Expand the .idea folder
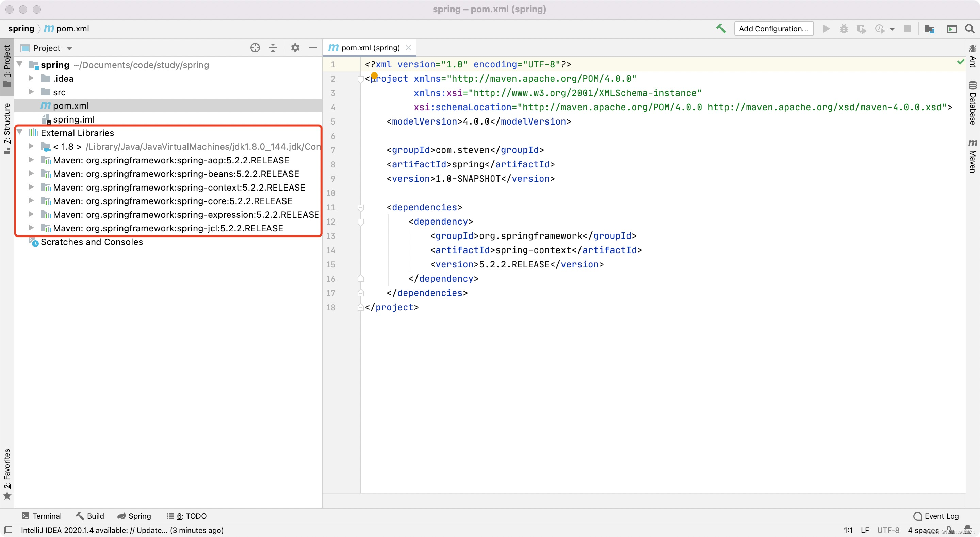This screenshot has width=980, height=537. coord(31,78)
